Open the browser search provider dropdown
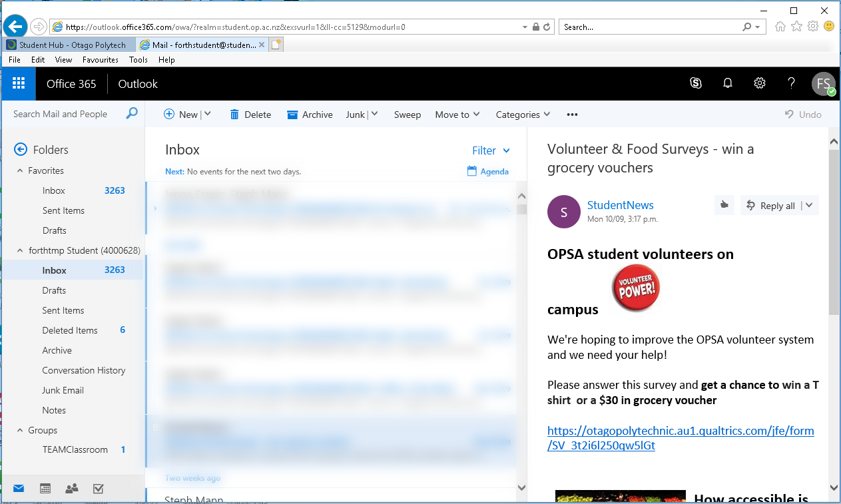Screen dimensions: 841x504 pos(758,27)
